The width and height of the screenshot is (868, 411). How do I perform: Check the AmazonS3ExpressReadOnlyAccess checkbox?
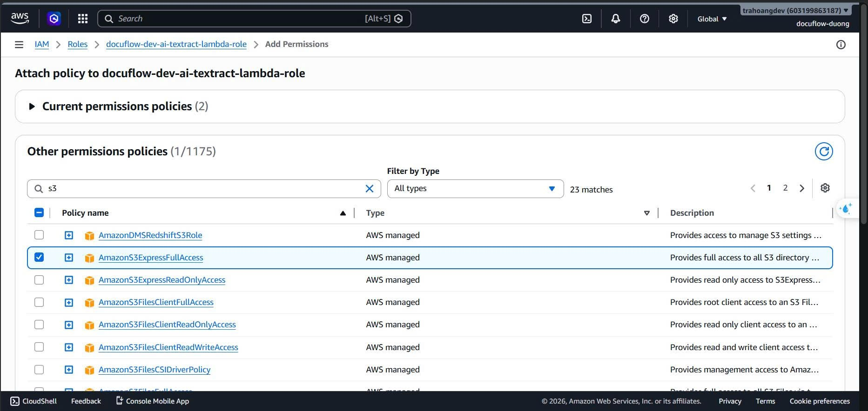pyautogui.click(x=39, y=279)
